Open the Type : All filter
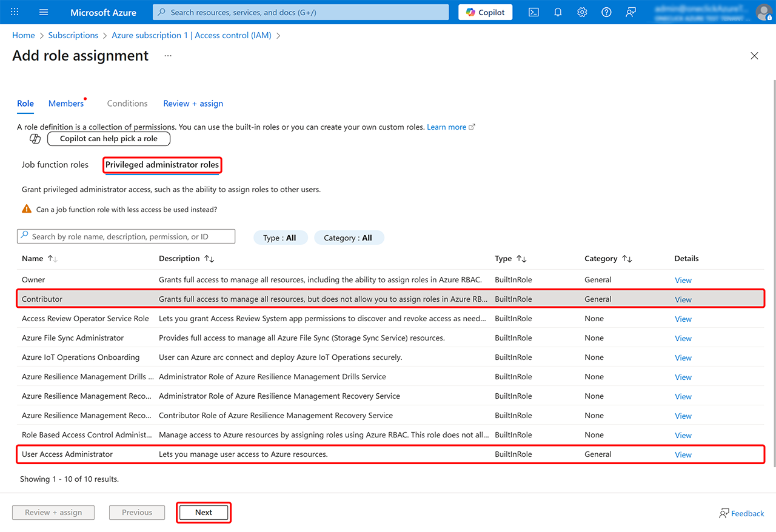 point(280,238)
